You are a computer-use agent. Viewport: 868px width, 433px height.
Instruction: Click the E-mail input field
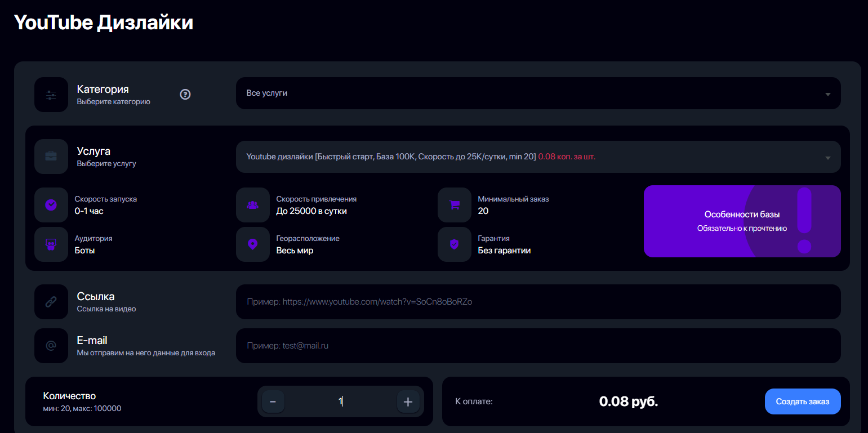(x=538, y=346)
